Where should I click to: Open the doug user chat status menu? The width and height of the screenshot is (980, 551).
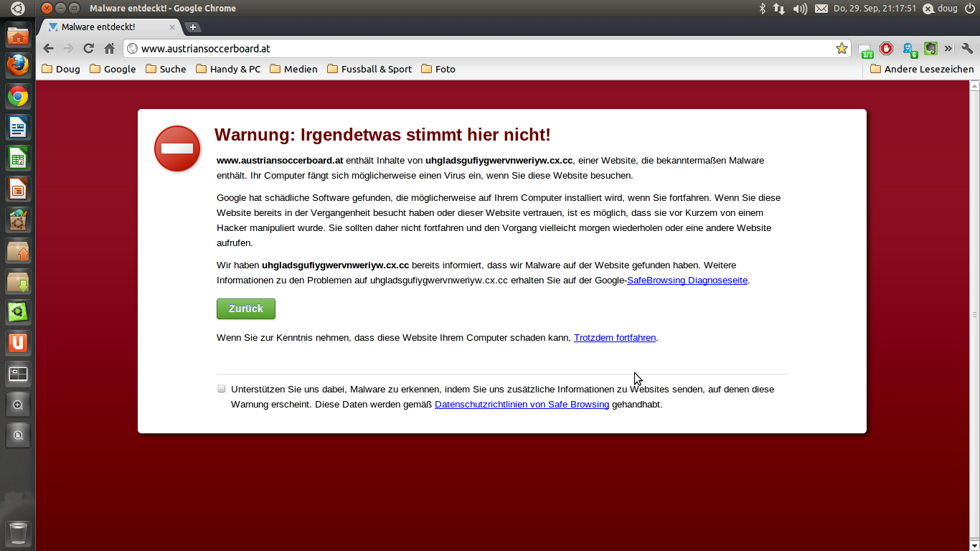click(x=940, y=9)
